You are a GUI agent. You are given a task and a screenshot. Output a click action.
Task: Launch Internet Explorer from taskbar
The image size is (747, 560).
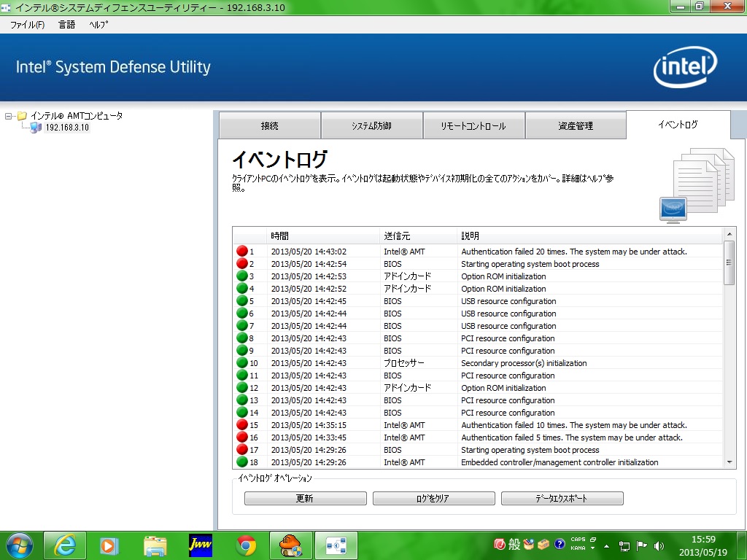[65, 545]
